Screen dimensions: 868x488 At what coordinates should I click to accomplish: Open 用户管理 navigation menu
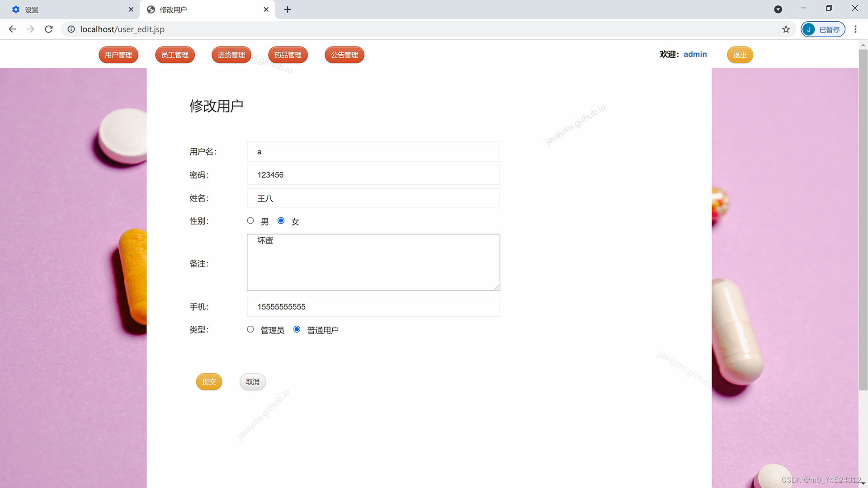point(118,55)
